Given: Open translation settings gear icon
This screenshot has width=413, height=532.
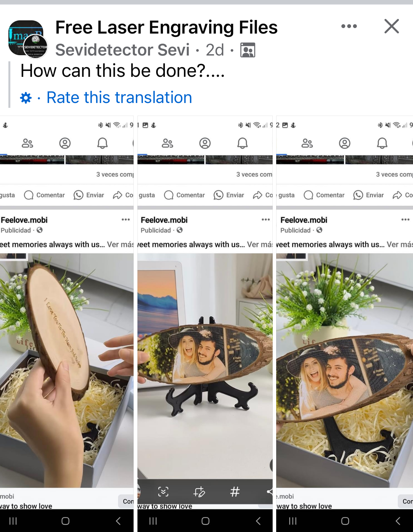Looking at the screenshot, I should [26, 97].
